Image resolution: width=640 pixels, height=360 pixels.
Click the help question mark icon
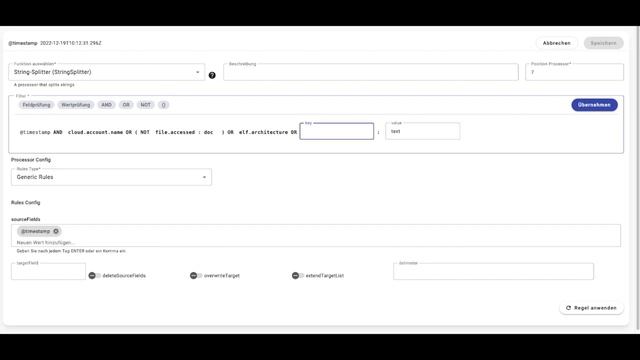[212, 75]
